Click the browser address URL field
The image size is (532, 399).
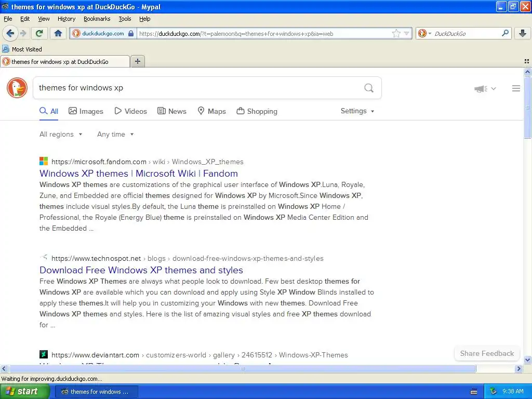(x=264, y=34)
